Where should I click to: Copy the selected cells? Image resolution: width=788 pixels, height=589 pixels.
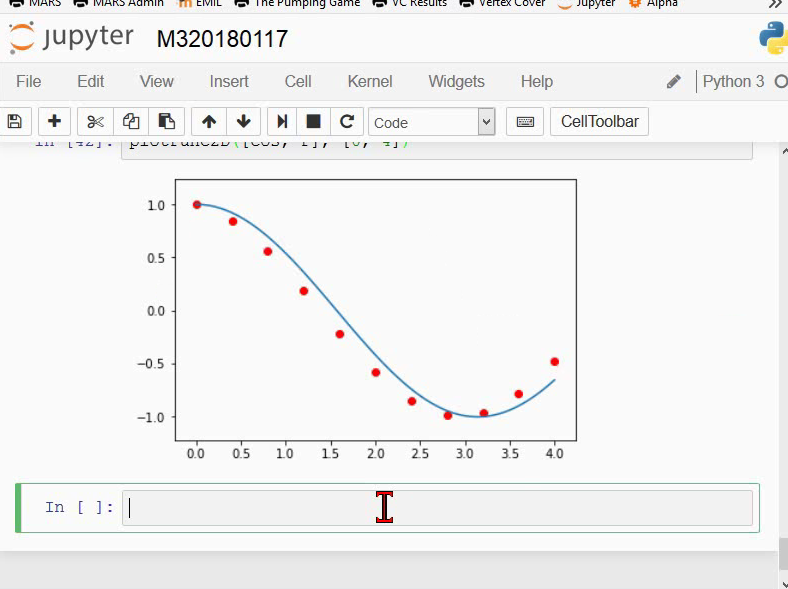(131, 122)
